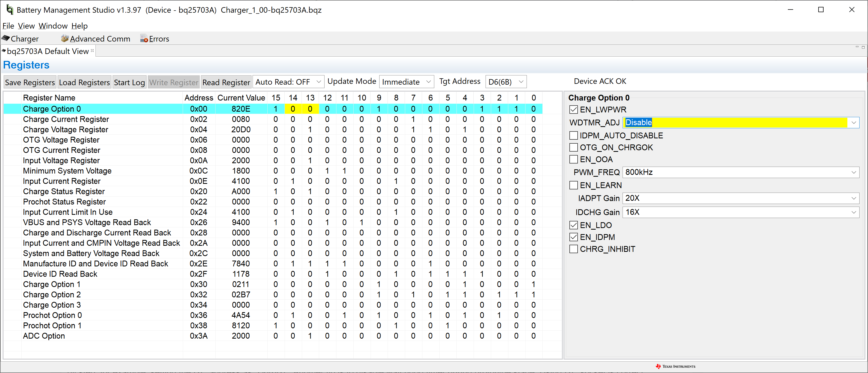Click Load Registers button
The height and width of the screenshot is (373, 868).
[x=84, y=82]
